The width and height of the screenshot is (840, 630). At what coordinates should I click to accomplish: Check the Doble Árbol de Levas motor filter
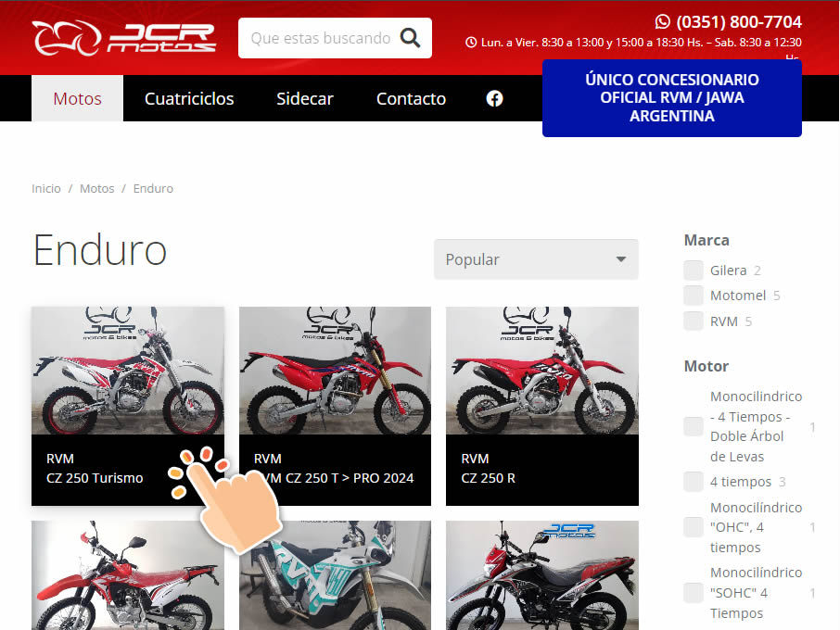[x=694, y=426]
